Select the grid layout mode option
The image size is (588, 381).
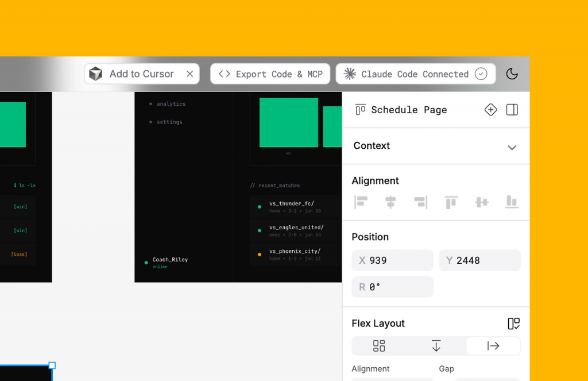point(379,345)
